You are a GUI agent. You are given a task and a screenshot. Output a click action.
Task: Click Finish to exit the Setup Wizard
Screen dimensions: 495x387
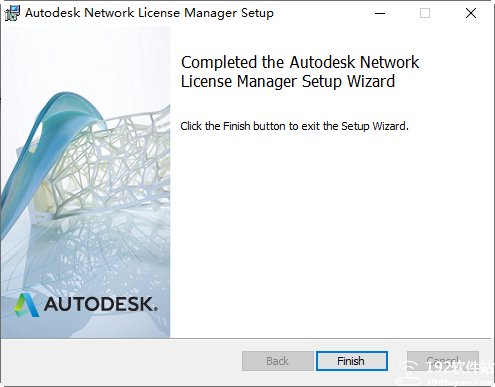[352, 361]
